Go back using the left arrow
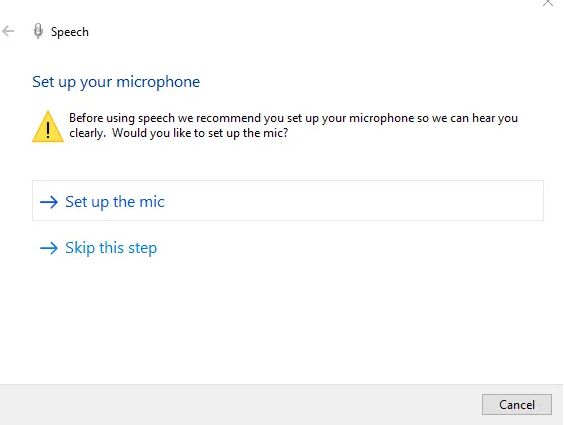Image resolution: width=564 pixels, height=425 pixels. click(8, 31)
